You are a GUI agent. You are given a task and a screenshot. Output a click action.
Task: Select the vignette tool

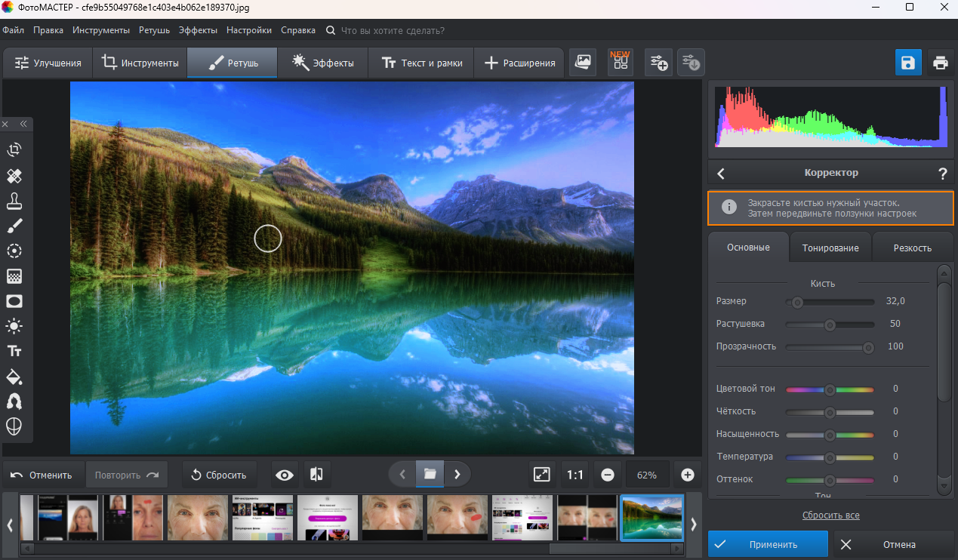tap(14, 301)
